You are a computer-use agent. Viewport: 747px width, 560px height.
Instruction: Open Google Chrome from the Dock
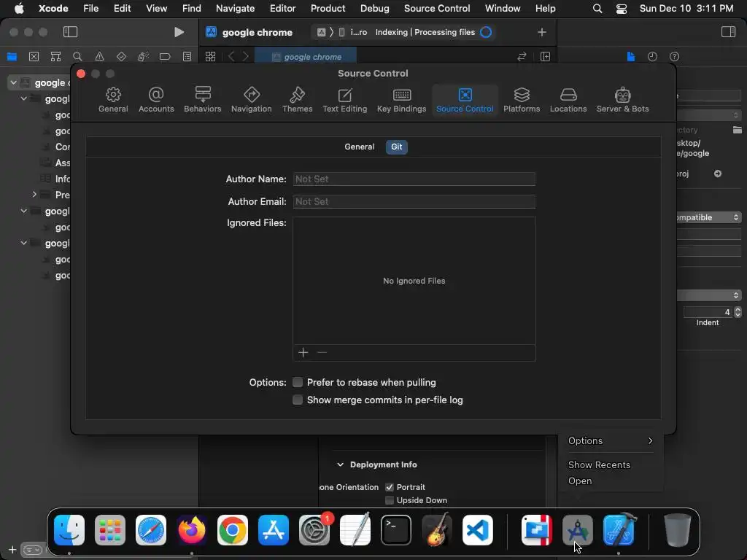[233, 530]
